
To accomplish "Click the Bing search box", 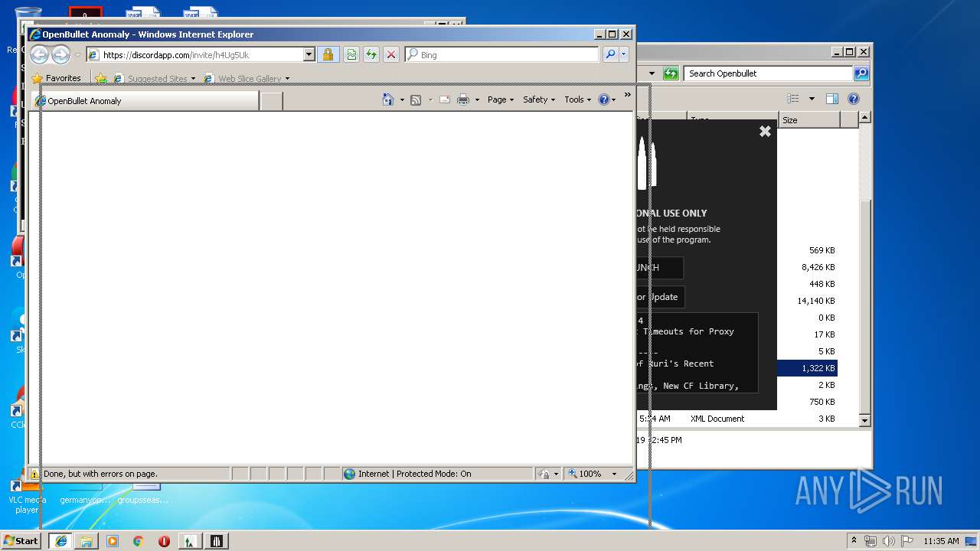I will coord(502,54).
